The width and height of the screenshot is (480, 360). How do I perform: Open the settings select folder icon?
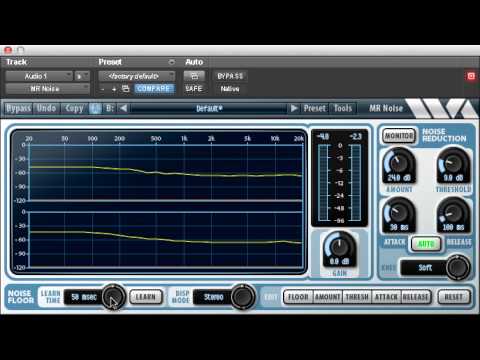126,89
